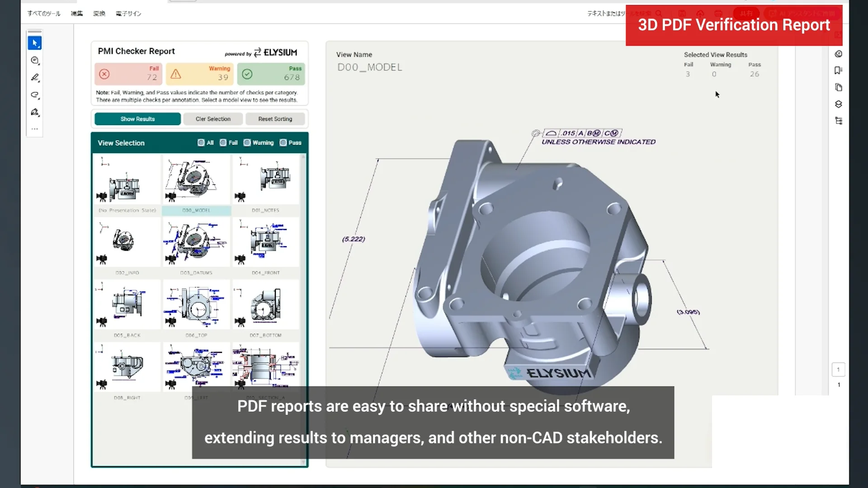This screenshot has height=488, width=868.
Task: Click camera icon on D00_MODEL thumbnail
Action: pos(170,197)
